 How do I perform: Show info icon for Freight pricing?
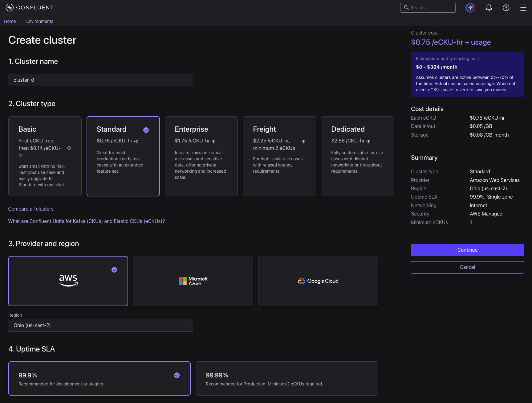(x=303, y=142)
